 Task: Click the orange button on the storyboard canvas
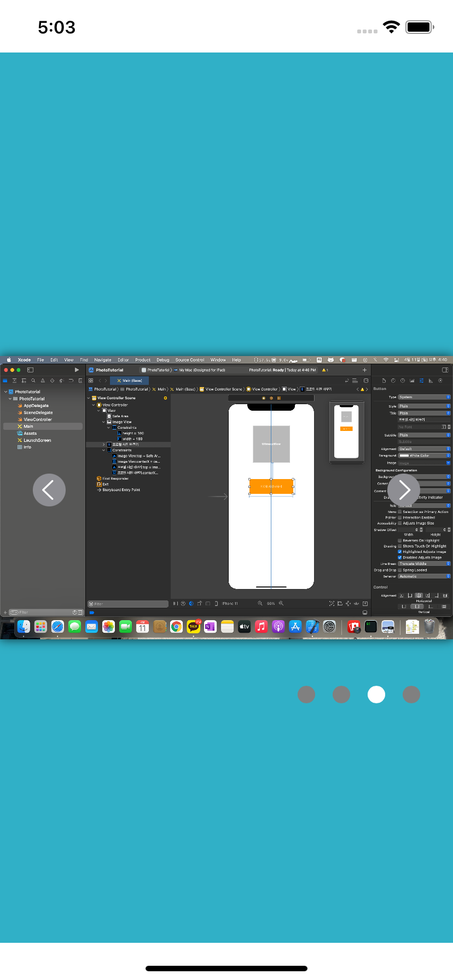pyautogui.click(x=271, y=486)
